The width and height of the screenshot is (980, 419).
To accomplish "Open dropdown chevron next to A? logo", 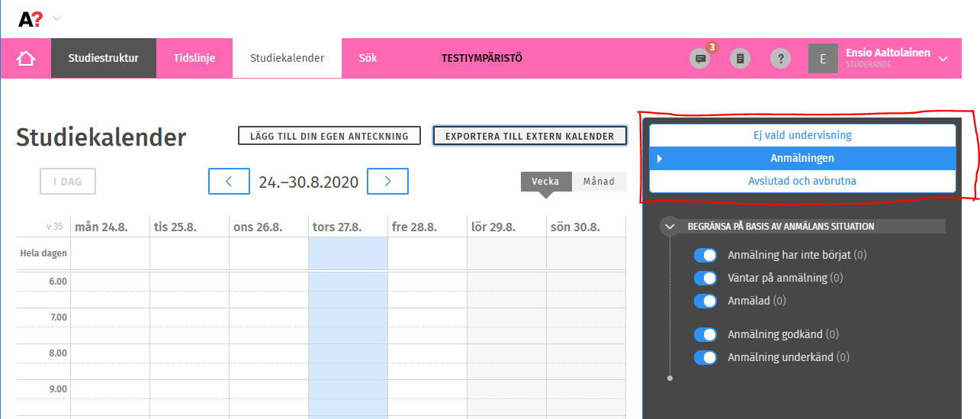I will [x=57, y=18].
